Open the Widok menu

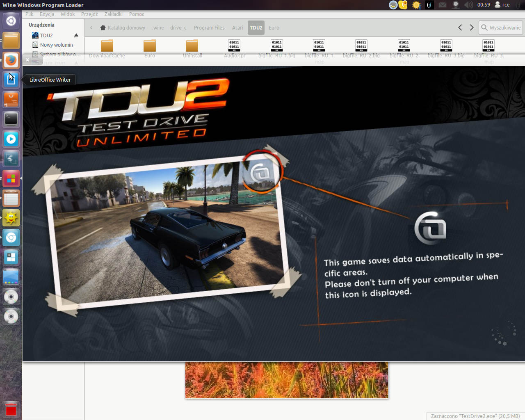coord(68,14)
